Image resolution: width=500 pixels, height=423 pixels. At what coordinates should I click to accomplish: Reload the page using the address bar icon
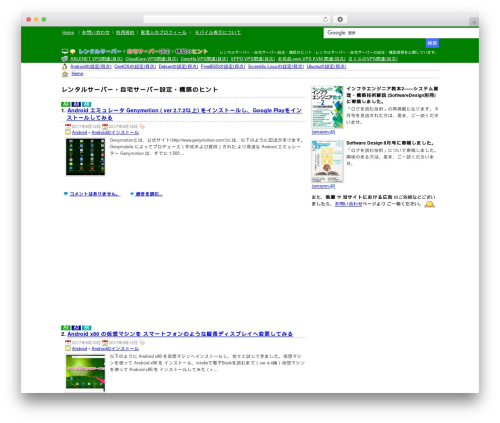coord(325,19)
